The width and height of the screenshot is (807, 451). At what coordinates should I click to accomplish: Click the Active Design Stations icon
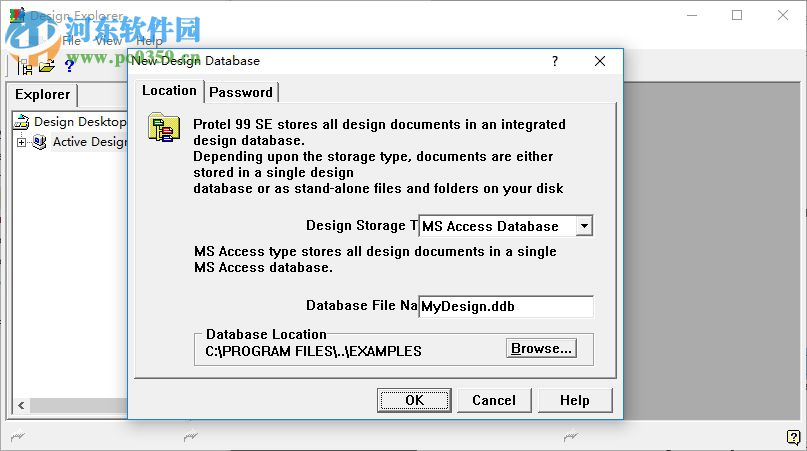(40, 142)
